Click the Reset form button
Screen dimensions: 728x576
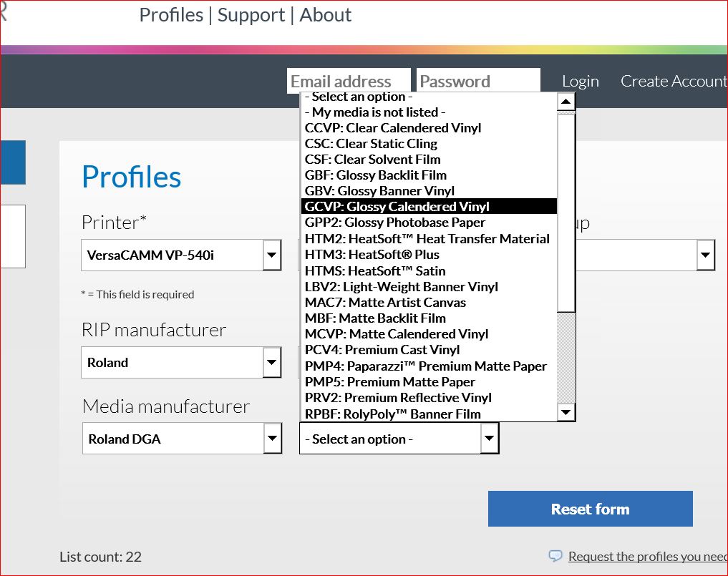coord(590,509)
